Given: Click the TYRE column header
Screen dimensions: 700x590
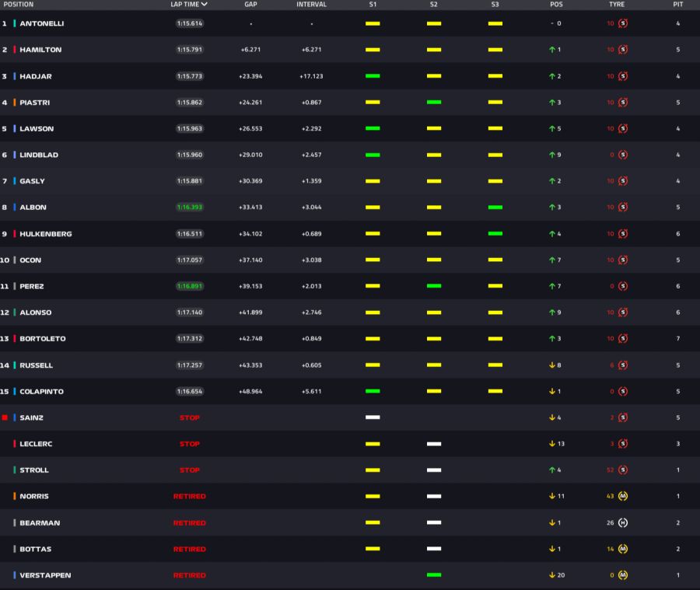Looking at the screenshot, I should point(617,5).
